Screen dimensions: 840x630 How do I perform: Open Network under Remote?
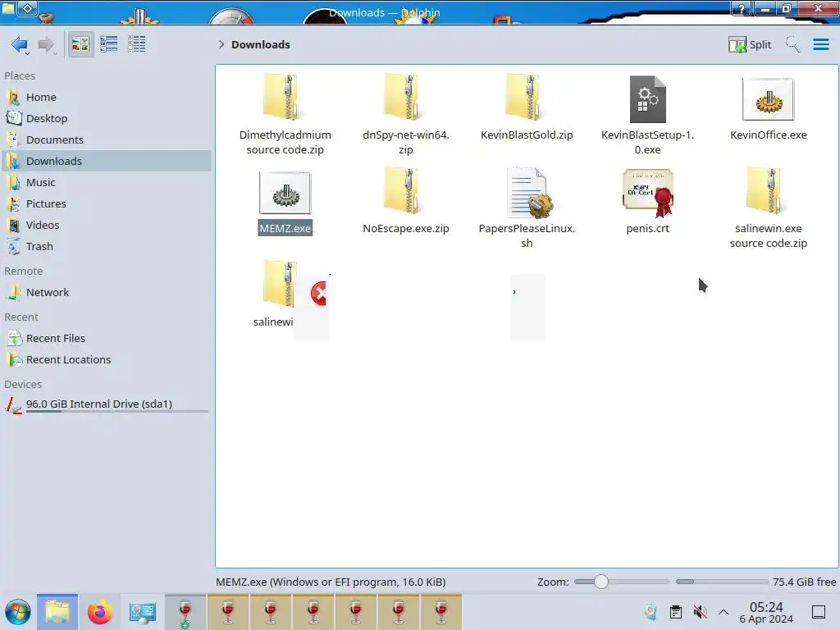coord(106,293)
